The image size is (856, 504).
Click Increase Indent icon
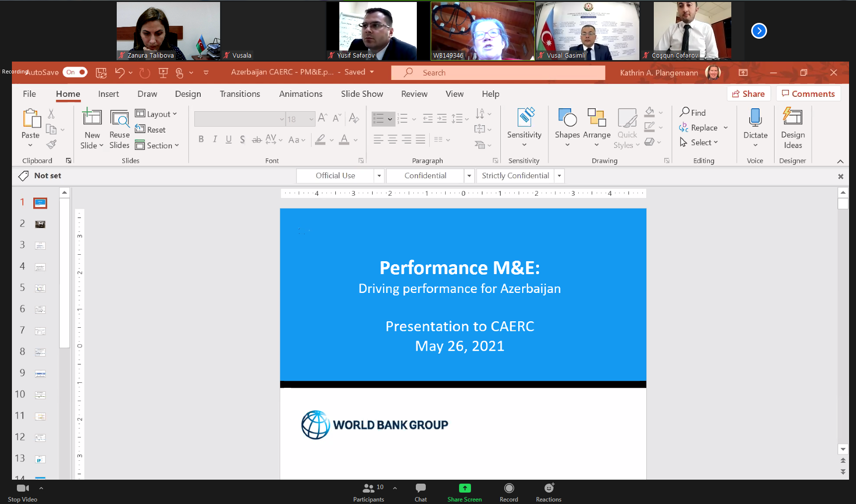point(442,118)
